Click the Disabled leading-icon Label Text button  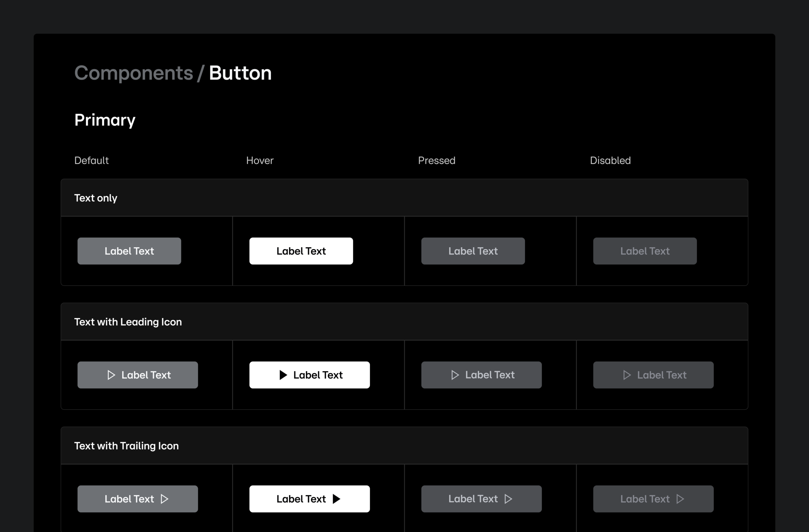click(653, 375)
